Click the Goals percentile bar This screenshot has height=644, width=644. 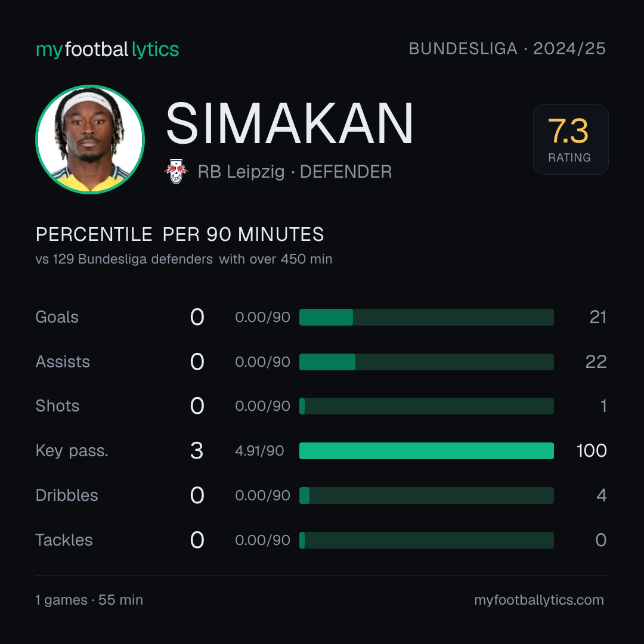426,317
